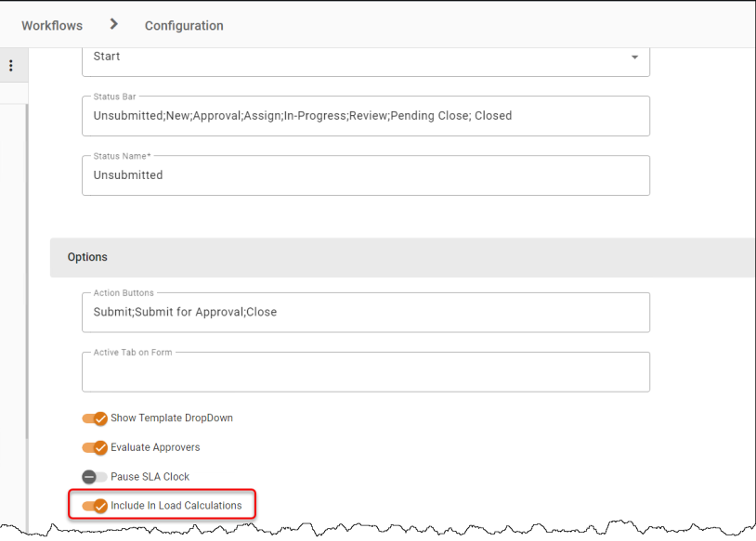Focus the Status Name field

(x=366, y=175)
